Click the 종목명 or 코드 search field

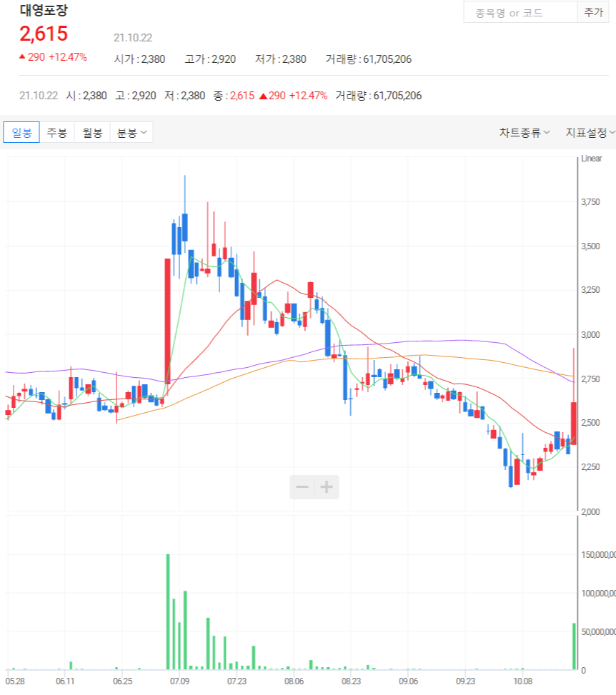(x=520, y=12)
